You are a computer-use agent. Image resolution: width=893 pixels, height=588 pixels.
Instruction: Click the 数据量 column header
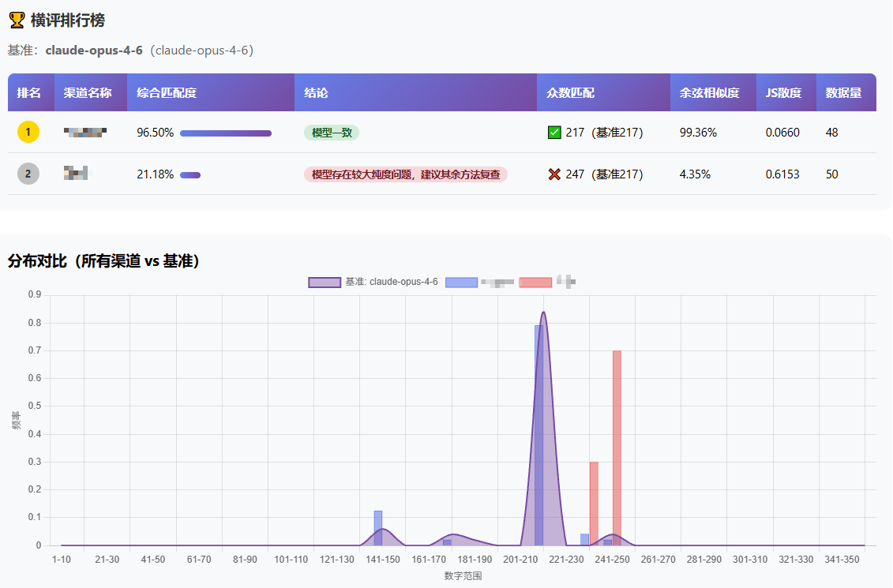click(846, 92)
